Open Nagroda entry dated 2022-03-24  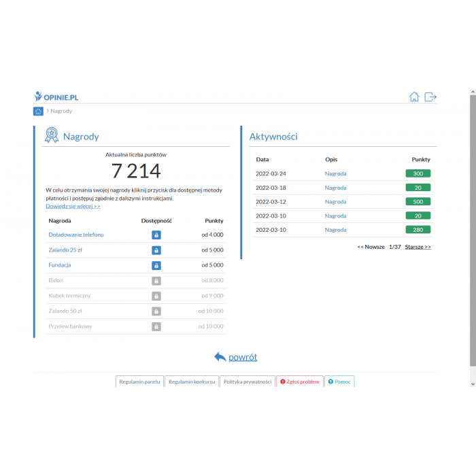[335, 173]
